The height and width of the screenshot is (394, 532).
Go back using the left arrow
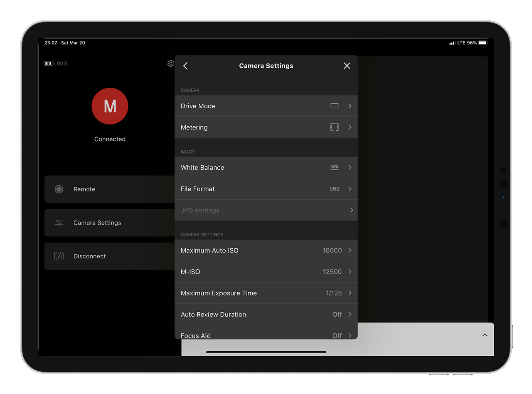185,66
